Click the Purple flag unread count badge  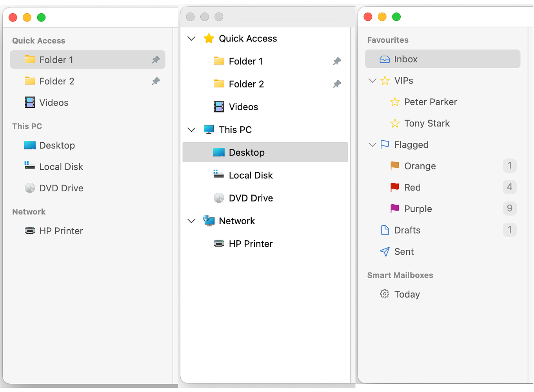pos(510,209)
